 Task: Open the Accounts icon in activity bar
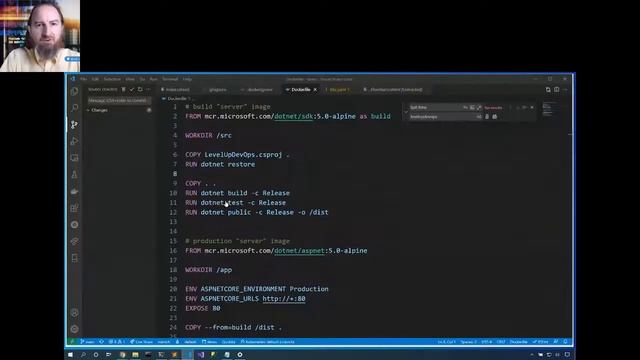[74, 313]
